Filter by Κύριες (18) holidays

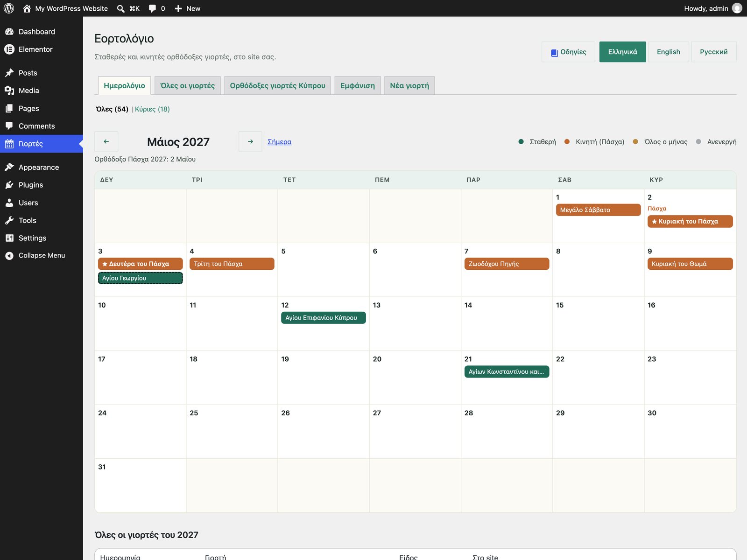(152, 109)
